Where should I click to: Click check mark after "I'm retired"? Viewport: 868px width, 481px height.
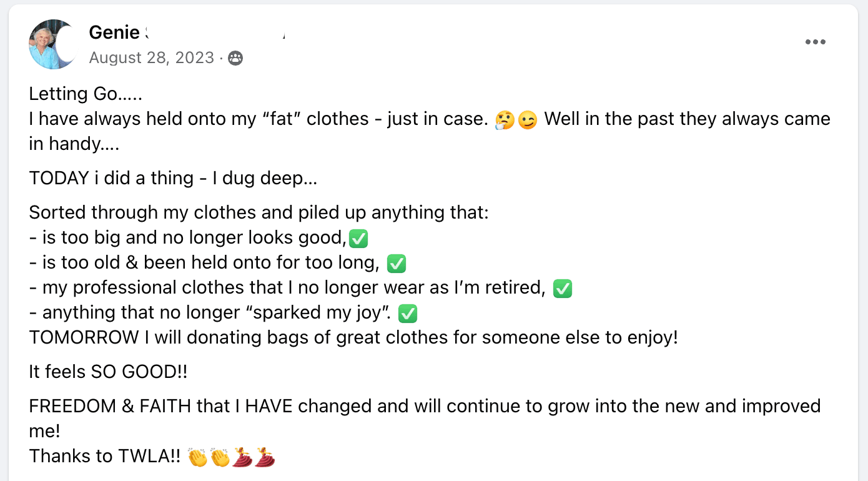[x=563, y=289]
